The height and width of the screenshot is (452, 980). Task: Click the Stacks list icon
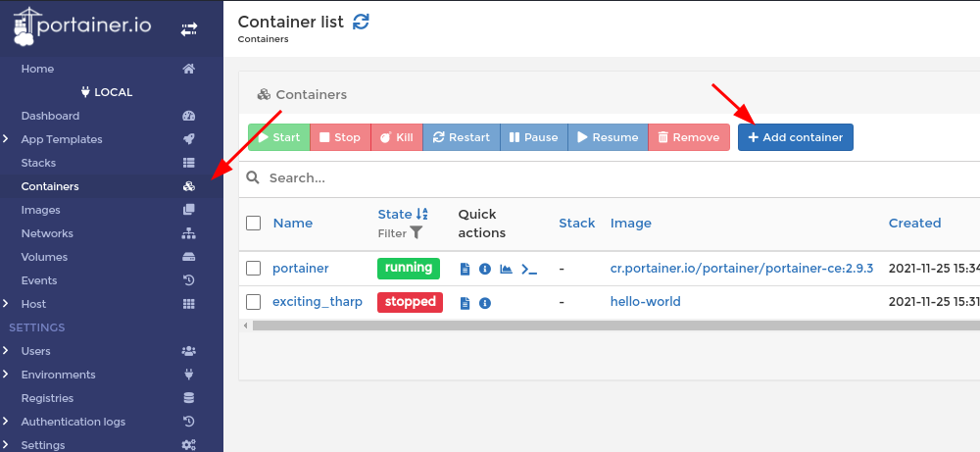[189, 163]
